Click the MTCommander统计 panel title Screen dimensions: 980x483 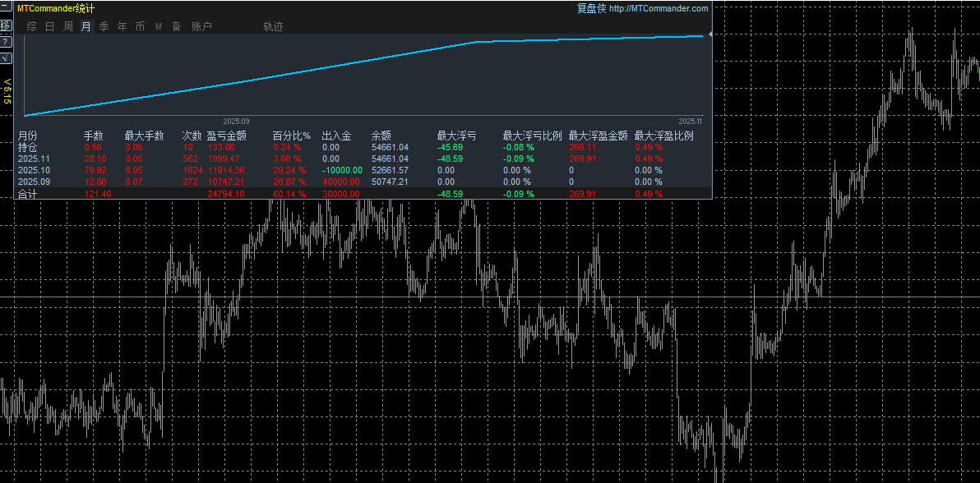(x=56, y=9)
